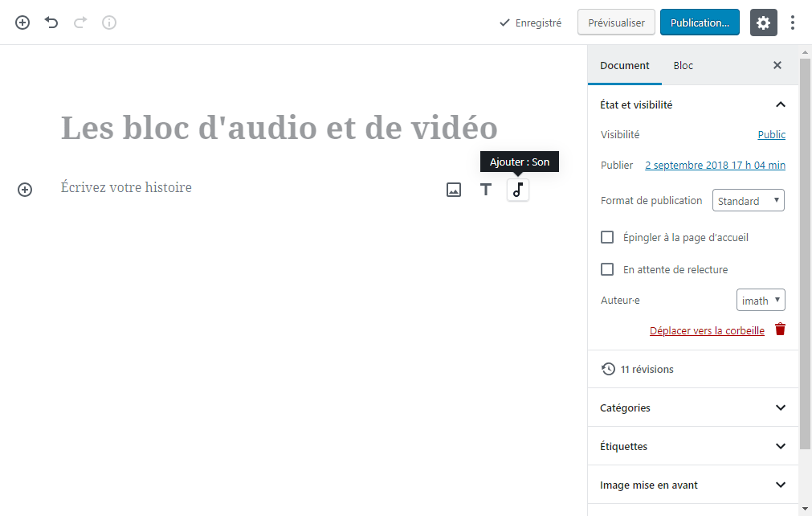
Task: Open the Format de publication dropdown
Action: coord(748,201)
